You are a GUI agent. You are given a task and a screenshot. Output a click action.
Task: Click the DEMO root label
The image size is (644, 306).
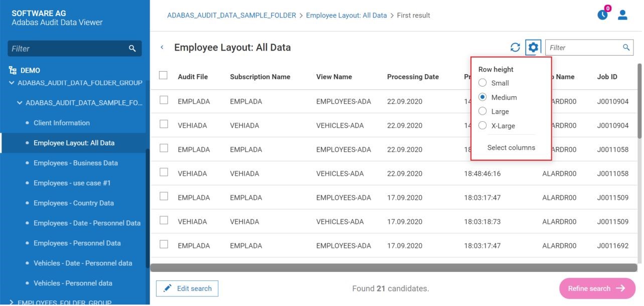click(x=30, y=71)
